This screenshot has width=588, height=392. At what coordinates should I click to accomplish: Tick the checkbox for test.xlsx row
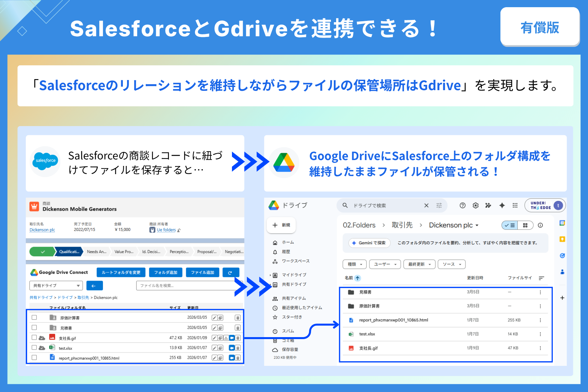[x=34, y=348]
